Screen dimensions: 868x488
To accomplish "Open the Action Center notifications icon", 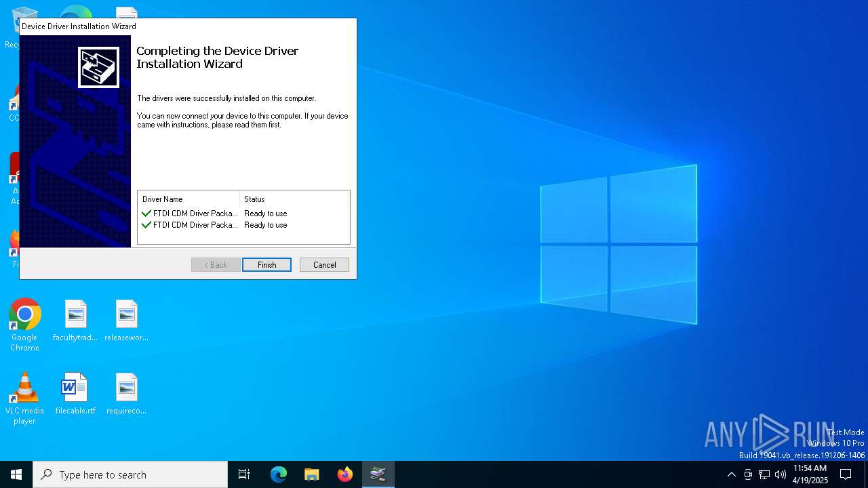I will click(x=846, y=474).
